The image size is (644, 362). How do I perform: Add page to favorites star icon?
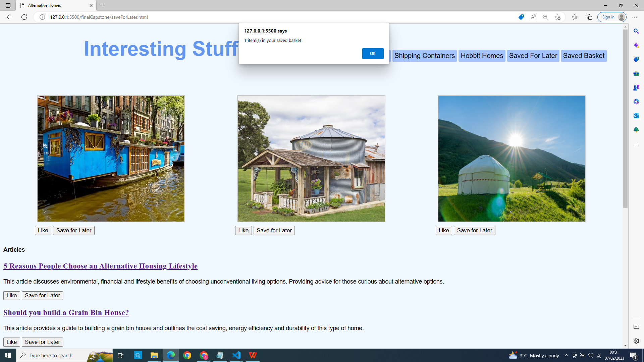pyautogui.click(x=557, y=17)
